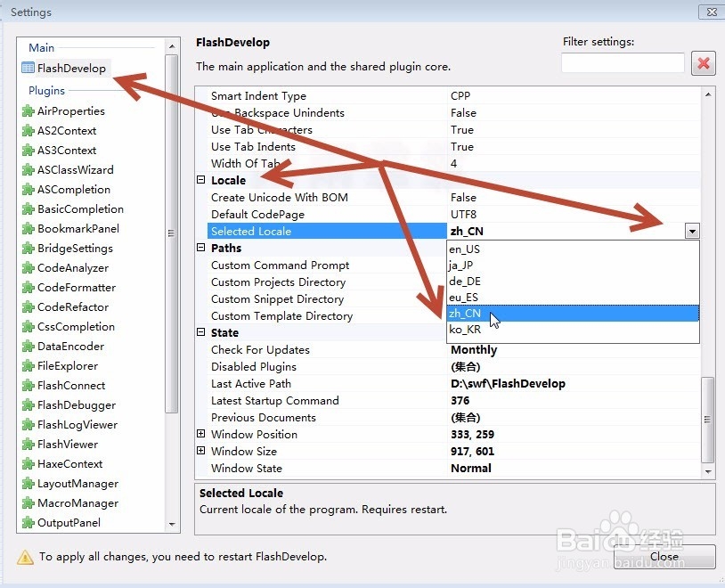725x588 pixels.
Task: Click the LayoutManager plugin puzzle icon
Action: pos(29,484)
